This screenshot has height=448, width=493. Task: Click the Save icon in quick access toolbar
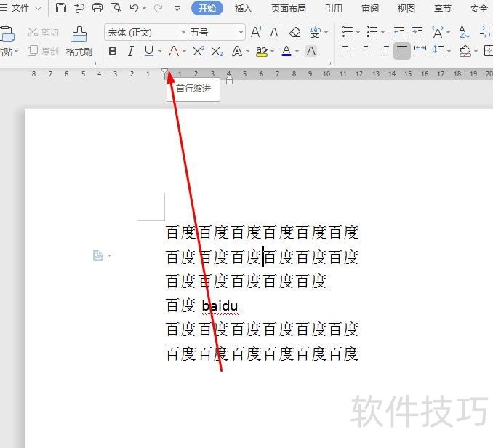pos(61,7)
